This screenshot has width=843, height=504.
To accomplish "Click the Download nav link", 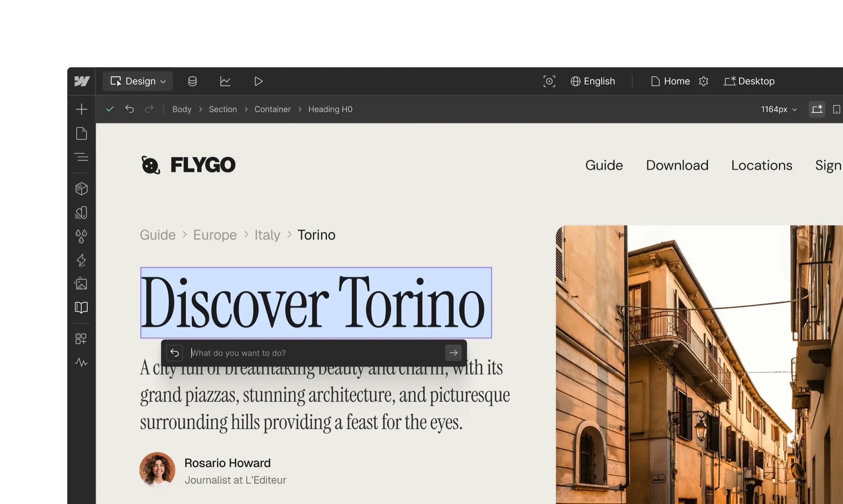I will pyautogui.click(x=677, y=165).
